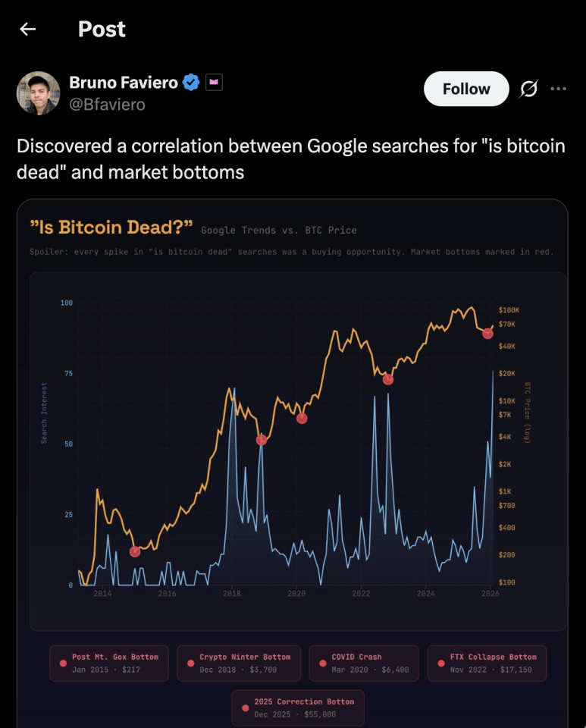
Task: Open the @Bfaviero handle link
Action: pyautogui.click(x=107, y=105)
